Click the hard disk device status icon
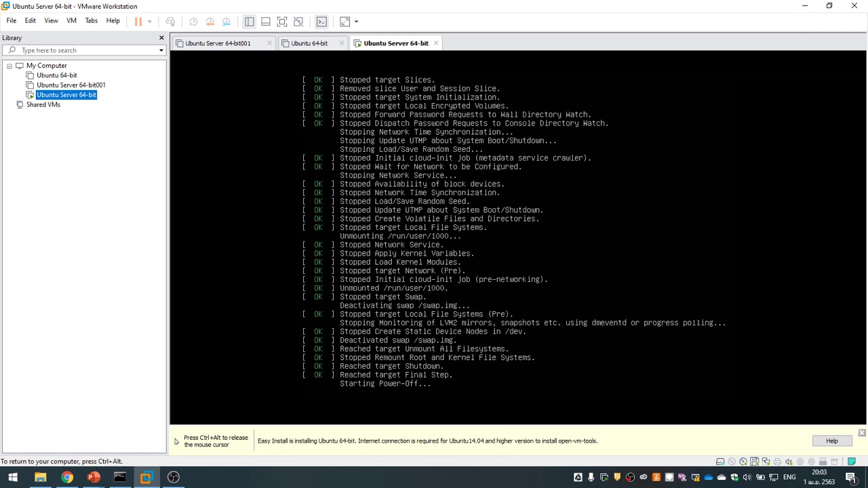This screenshot has width=868, height=488. tap(720, 462)
